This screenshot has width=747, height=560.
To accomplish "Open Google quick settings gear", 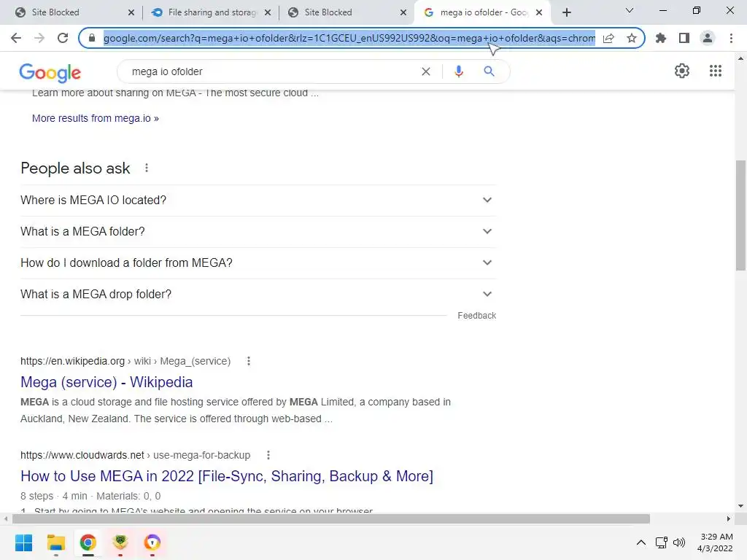I will [x=682, y=71].
